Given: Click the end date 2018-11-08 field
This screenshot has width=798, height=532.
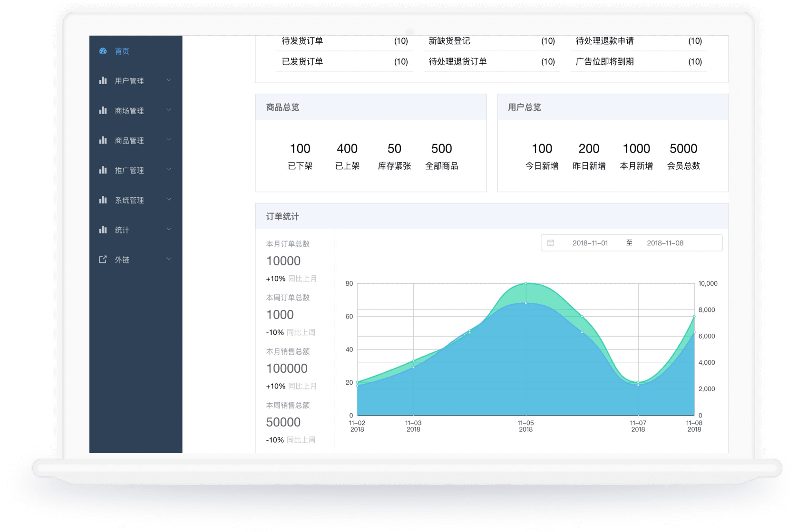Looking at the screenshot, I should [665, 243].
